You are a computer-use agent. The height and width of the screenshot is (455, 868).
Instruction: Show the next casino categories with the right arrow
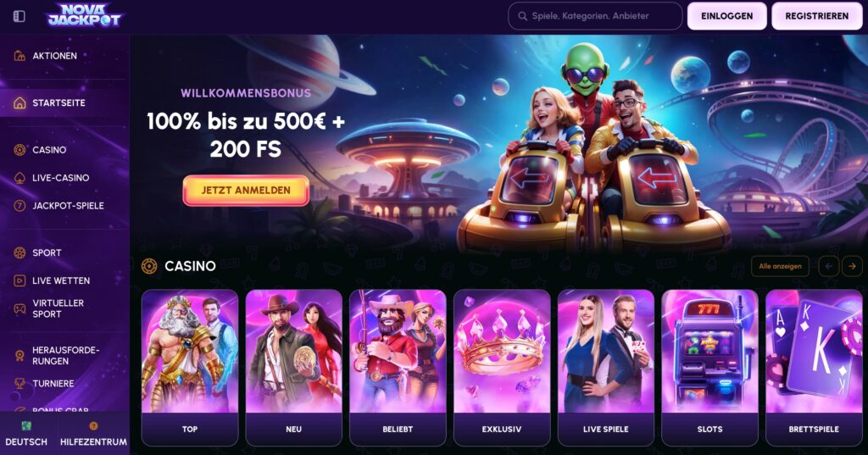pos(852,266)
